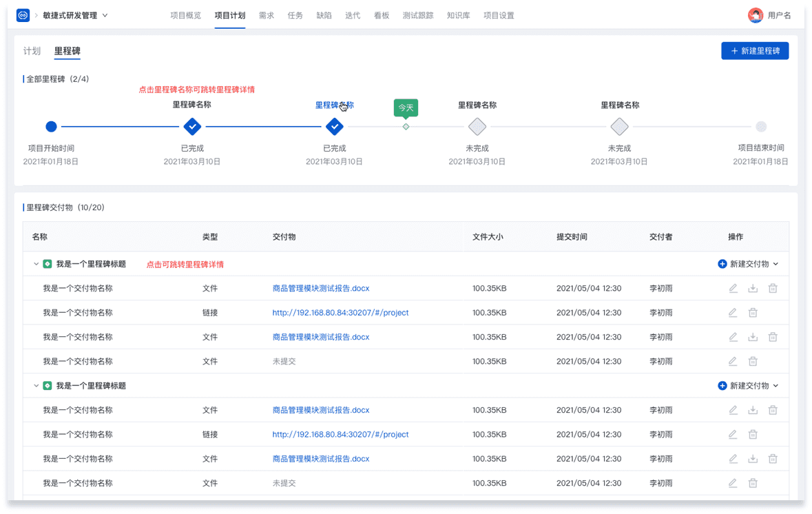The height and width of the screenshot is (514, 812).
Task: Click the 里程碑交付物 (10/20) heading
Action: 65,208
